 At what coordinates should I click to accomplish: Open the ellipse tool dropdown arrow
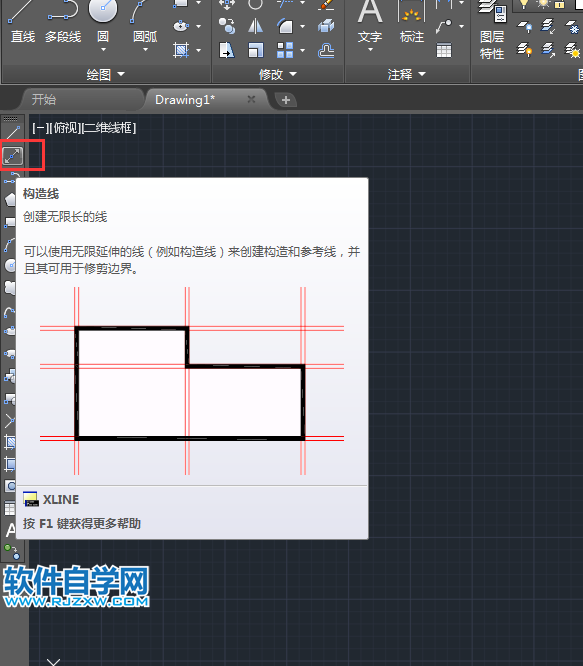pos(198,26)
